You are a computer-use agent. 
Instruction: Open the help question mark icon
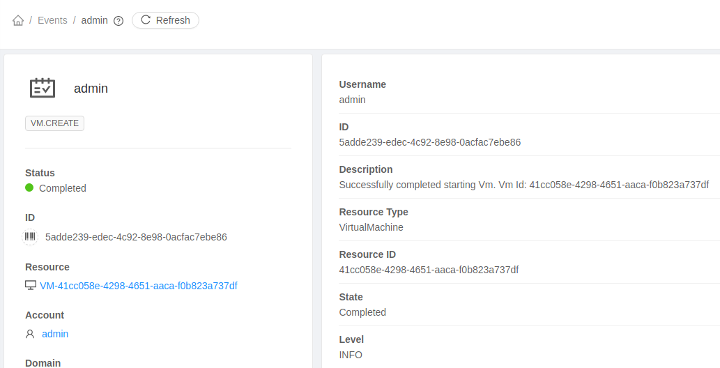118,21
